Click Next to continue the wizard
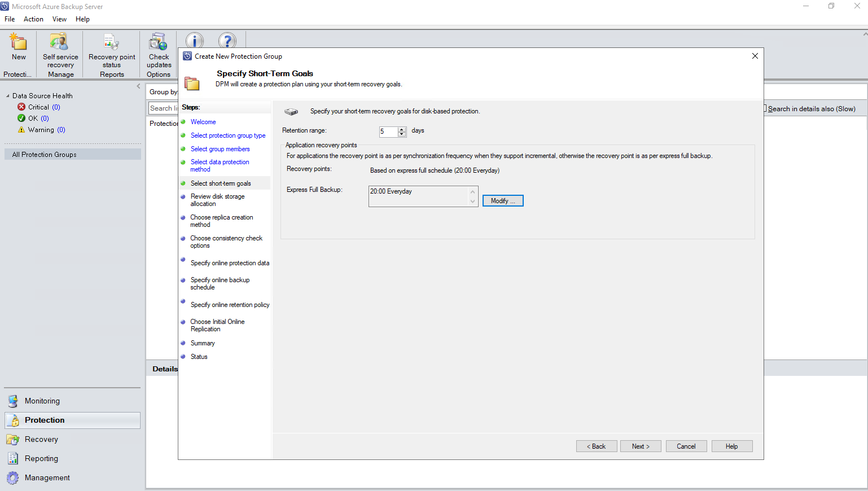Image resolution: width=868 pixels, height=491 pixels. pyautogui.click(x=641, y=446)
